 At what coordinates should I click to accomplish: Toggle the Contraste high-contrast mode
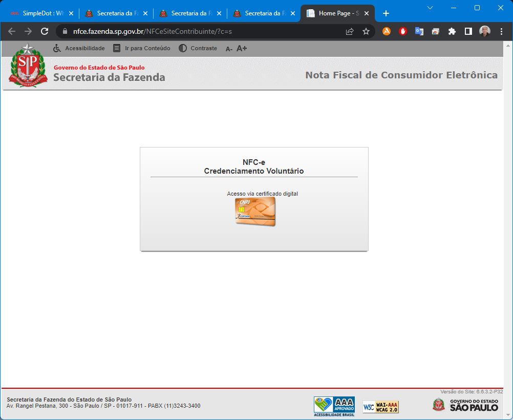pos(198,48)
